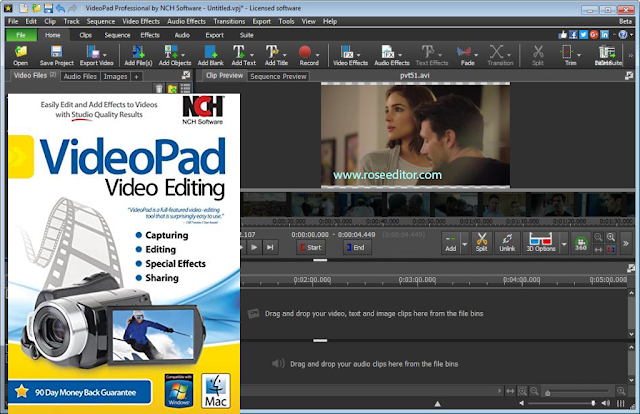This screenshot has height=414, width=640.
Task: Click the scissors Split icon in preview controls
Action: coord(482,243)
